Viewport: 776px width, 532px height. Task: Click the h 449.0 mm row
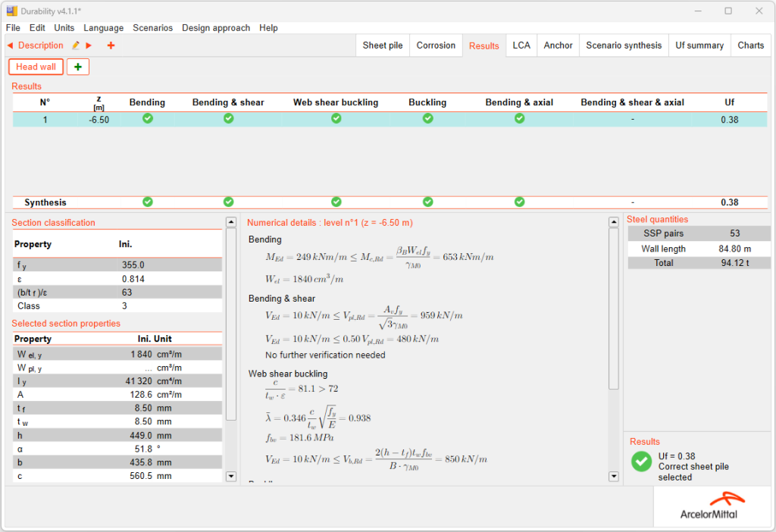tap(117, 436)
